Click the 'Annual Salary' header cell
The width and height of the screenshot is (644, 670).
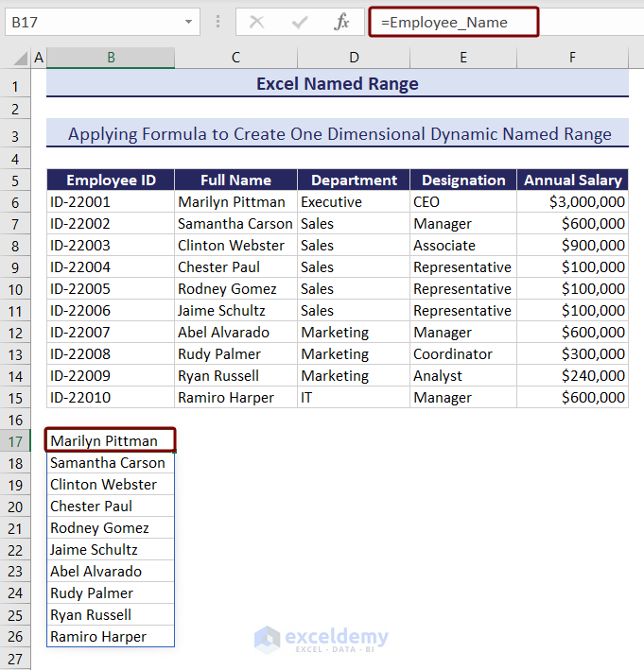point(572,180)
